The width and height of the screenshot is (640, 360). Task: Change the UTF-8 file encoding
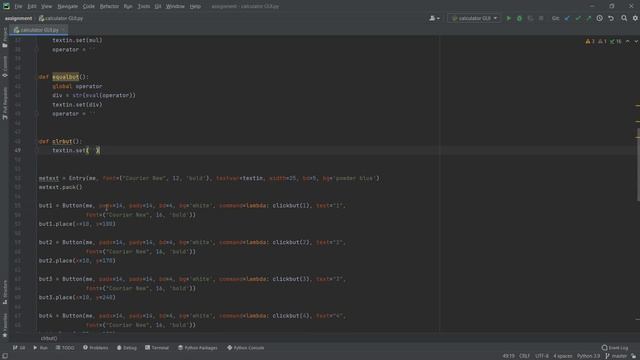pyautogui.click(x=542, y=356)
